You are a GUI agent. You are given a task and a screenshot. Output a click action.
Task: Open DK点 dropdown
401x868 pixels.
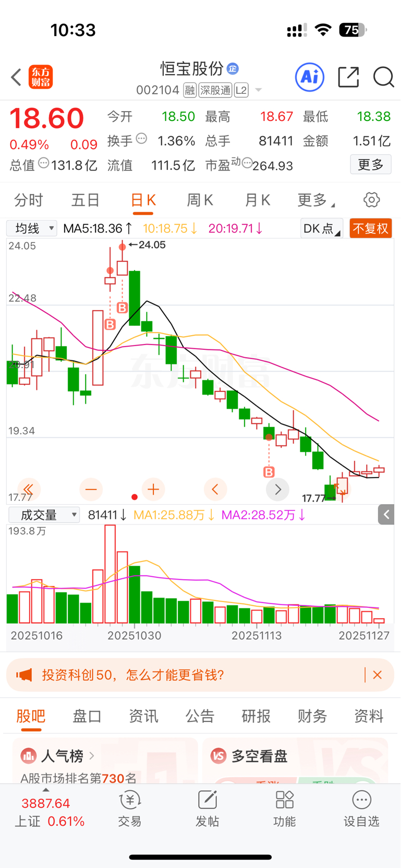click(x=322, y=228)
